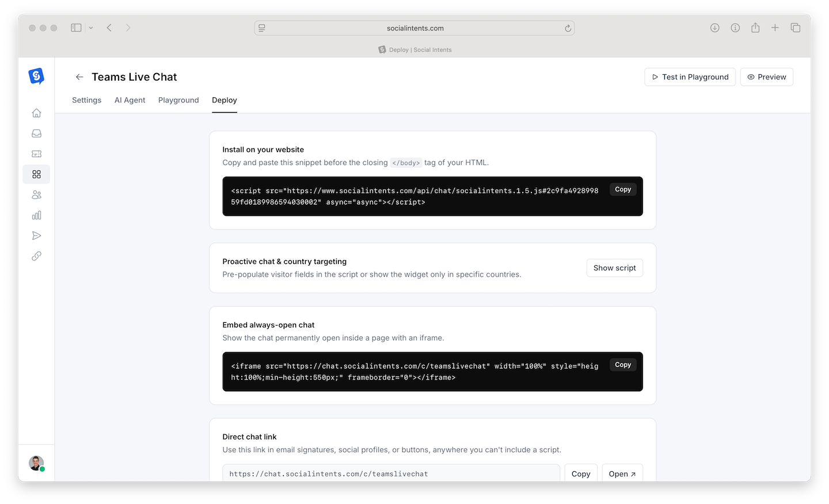The height and width of the screenshot is (504, 829).
Task: Click the Social Intents logo in the sidebar
Action: tap(36, 76)
